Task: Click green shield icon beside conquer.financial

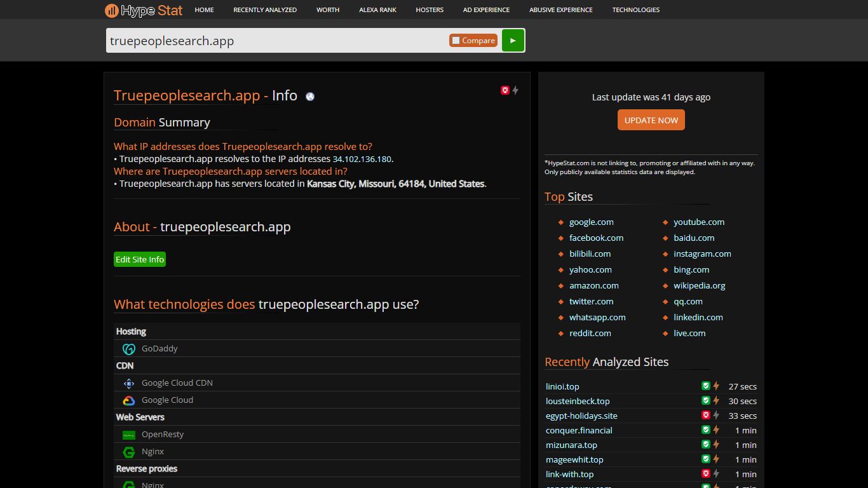Action: (x=705, y=430)
